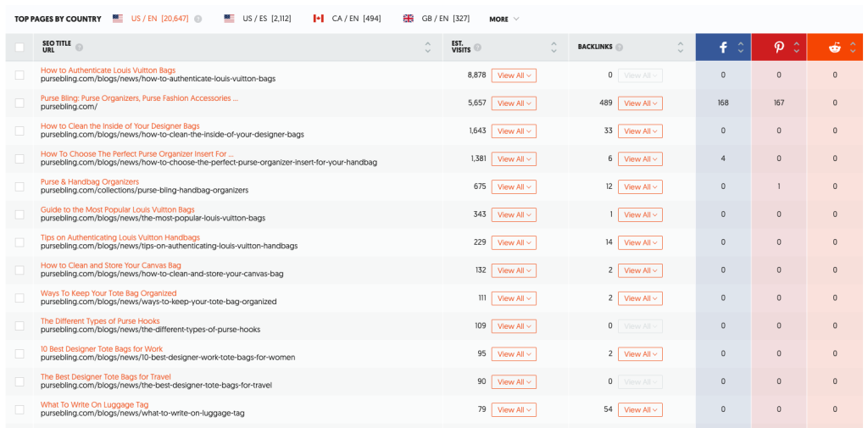Viewport: 868px width, 428px height.
Task: Open How to Authenticate Louis Vuitton Bags link
Action: click(x=108, y=70)
